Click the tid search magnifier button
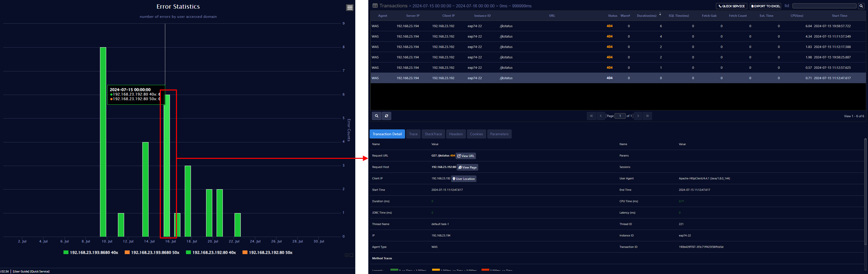This screenshot has height=274, width=868. tap(861, 6)
